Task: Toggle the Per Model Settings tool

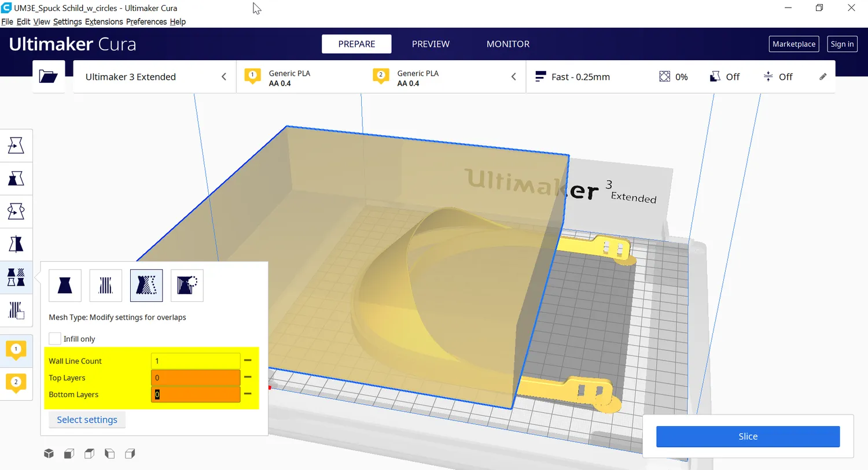Action: 16,277
